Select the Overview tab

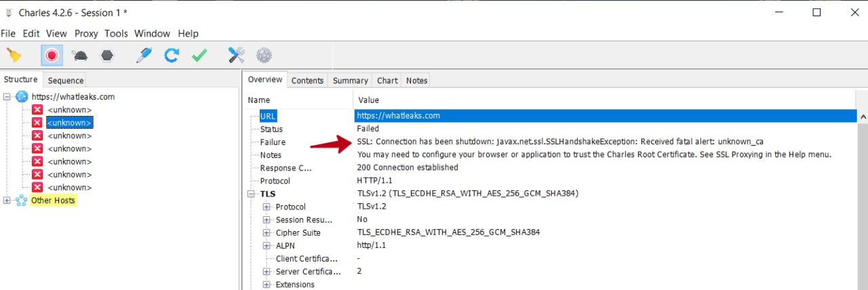pos(265,79)
